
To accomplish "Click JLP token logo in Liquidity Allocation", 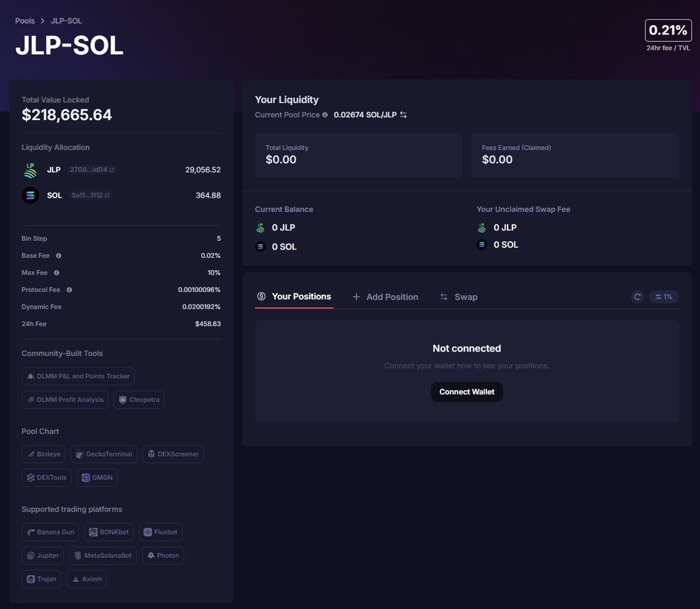I will (30, 170).
